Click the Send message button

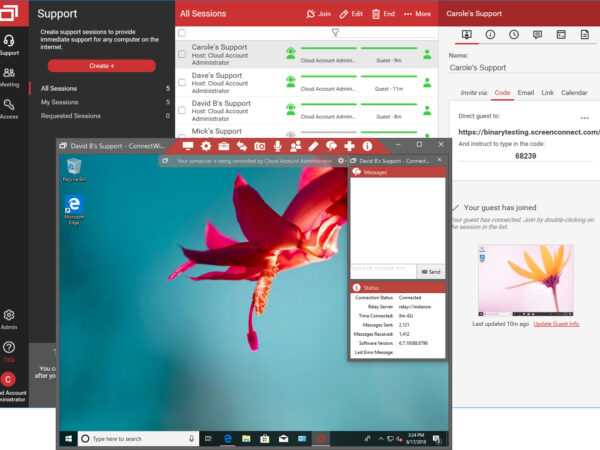tap(431, 271)
